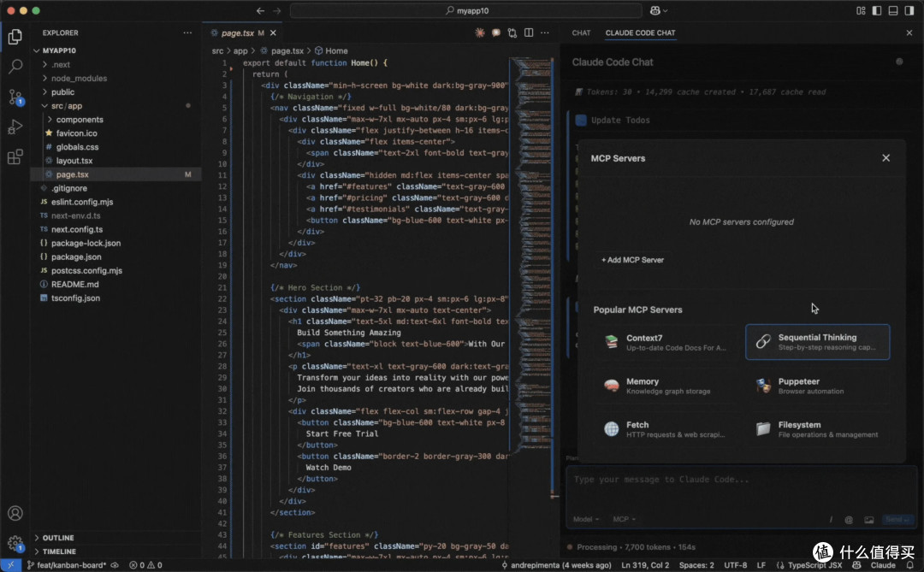Click the open changes compare icon
This screenshot has width=924, height=572.
[512, 33]
